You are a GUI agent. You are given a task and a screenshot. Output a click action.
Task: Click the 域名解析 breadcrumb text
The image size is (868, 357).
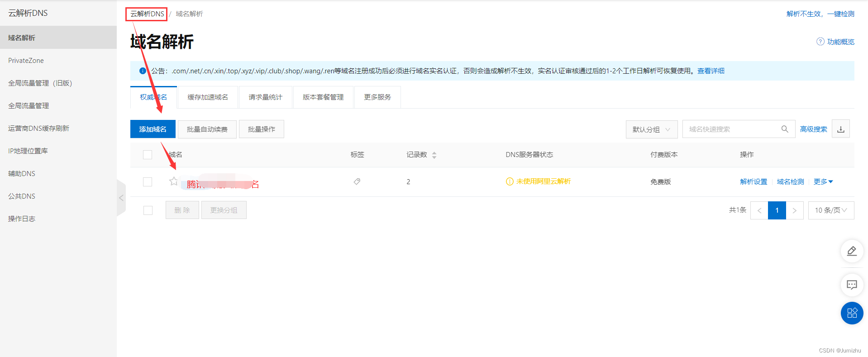[x=189, y=14]
